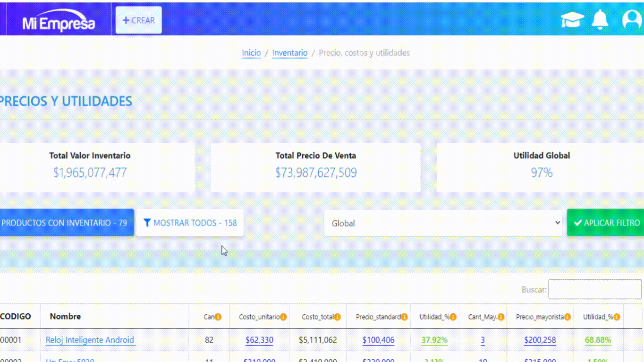Go to Inicio breadcrumb link
Screen dimensions: 644x362
251,53
